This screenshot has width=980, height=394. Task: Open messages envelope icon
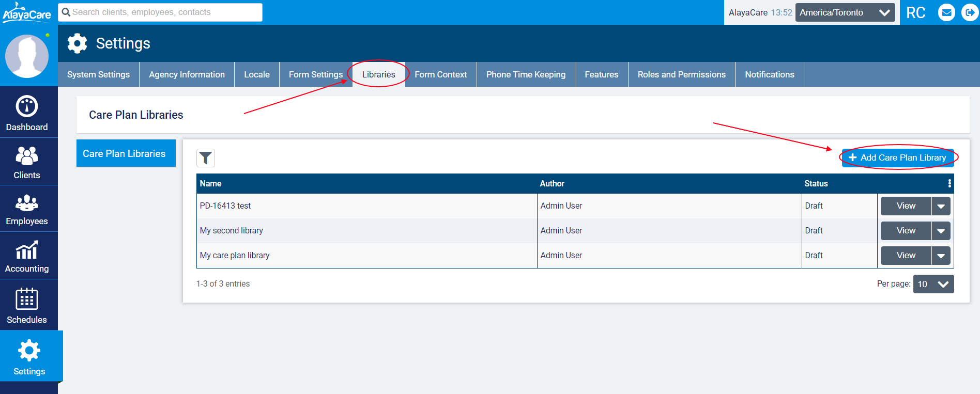946,12
